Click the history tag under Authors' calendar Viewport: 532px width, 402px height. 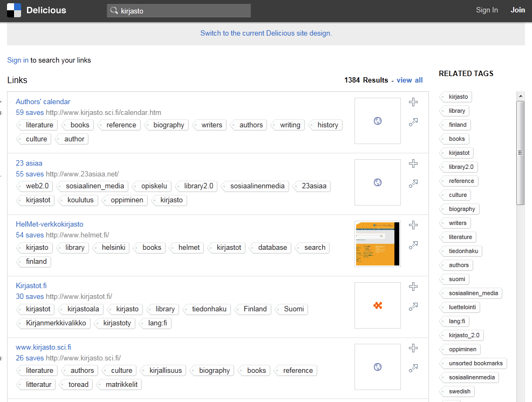click(325, 125)
